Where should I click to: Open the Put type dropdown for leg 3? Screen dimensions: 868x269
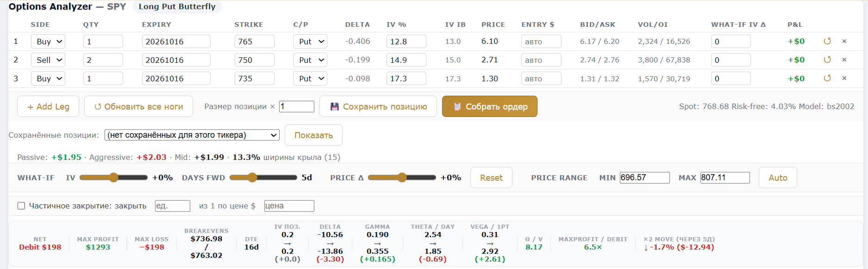pyautogui.click(x=310, y=79)
